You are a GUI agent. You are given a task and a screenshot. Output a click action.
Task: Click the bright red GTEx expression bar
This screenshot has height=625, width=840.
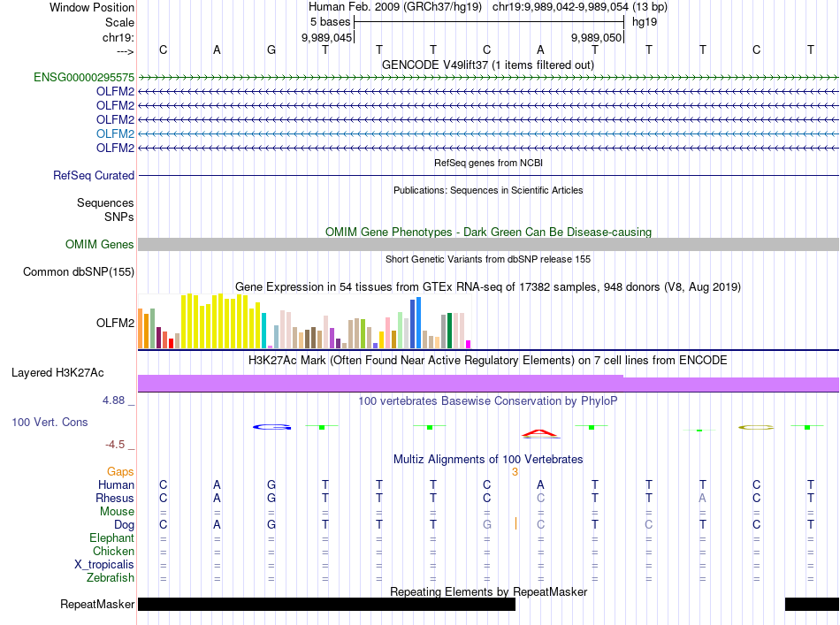pos(171,343)
